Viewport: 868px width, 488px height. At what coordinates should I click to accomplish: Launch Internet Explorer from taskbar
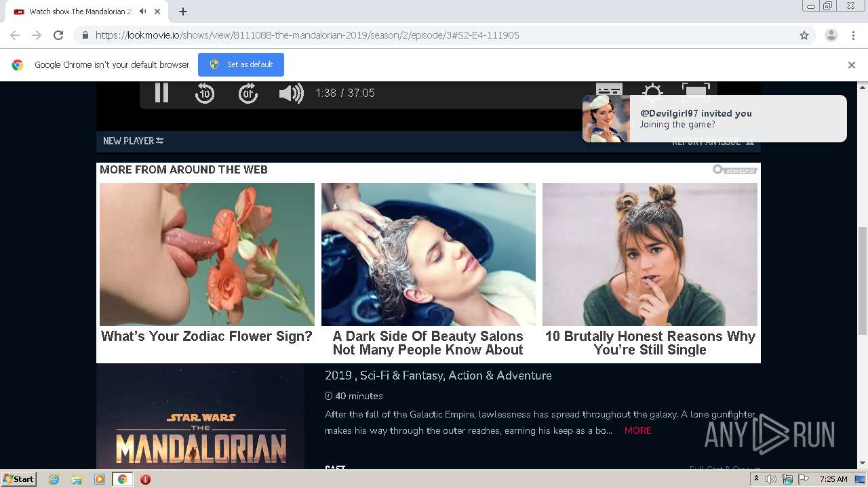click(x=54, y=479)
